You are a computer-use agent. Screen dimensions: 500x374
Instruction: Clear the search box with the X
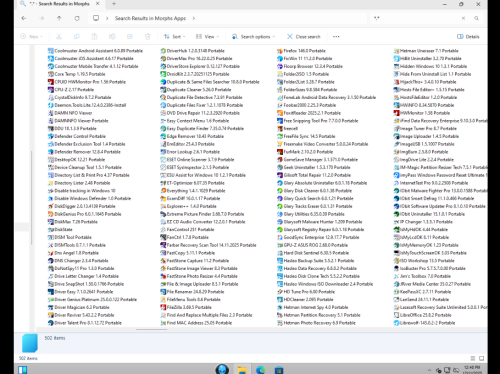463,18
